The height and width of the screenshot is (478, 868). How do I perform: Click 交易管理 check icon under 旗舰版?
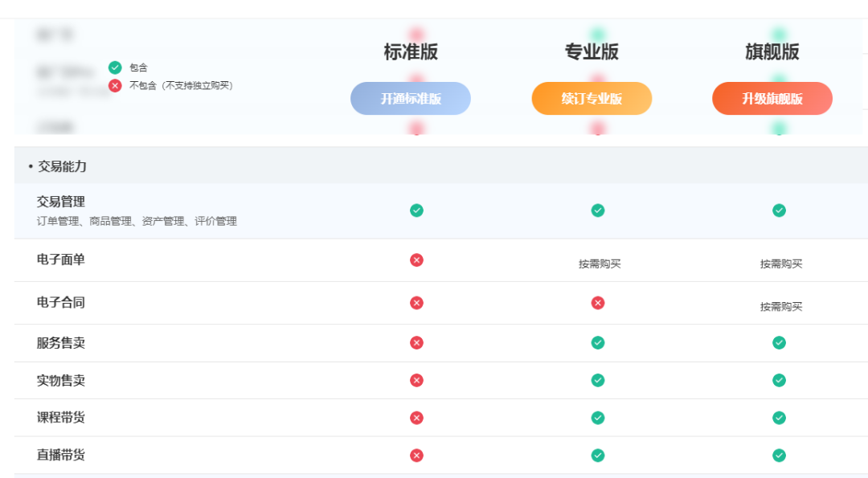click(779, 210)
